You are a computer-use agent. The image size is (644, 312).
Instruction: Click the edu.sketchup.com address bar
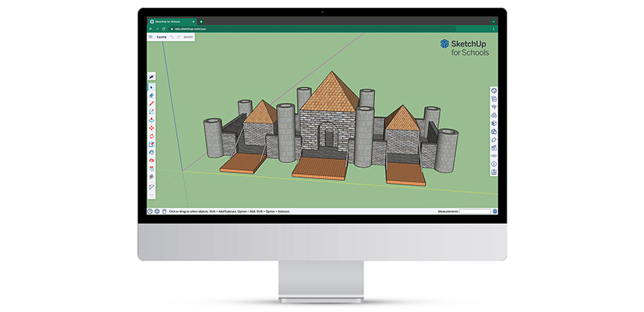[312, 29]
